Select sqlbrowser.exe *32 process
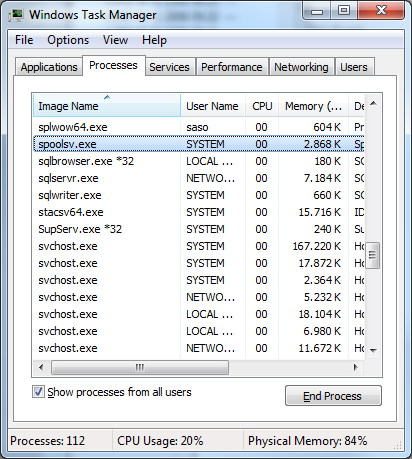 pyautogui.click(x=199, y=161)
